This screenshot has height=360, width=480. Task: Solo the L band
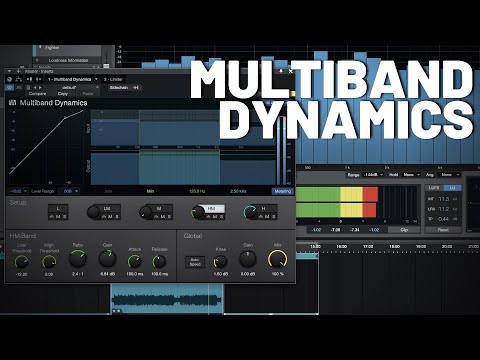click(64, 217)
